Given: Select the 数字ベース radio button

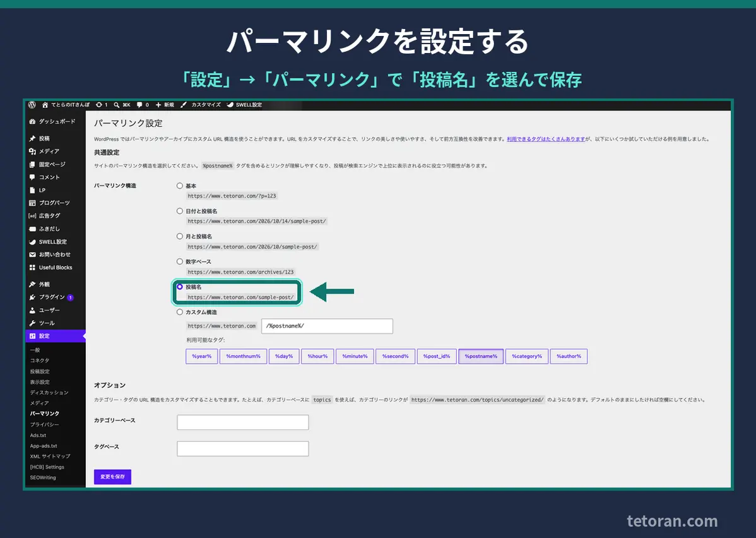Looking at the screenshot, I should [x=179, y=261].
